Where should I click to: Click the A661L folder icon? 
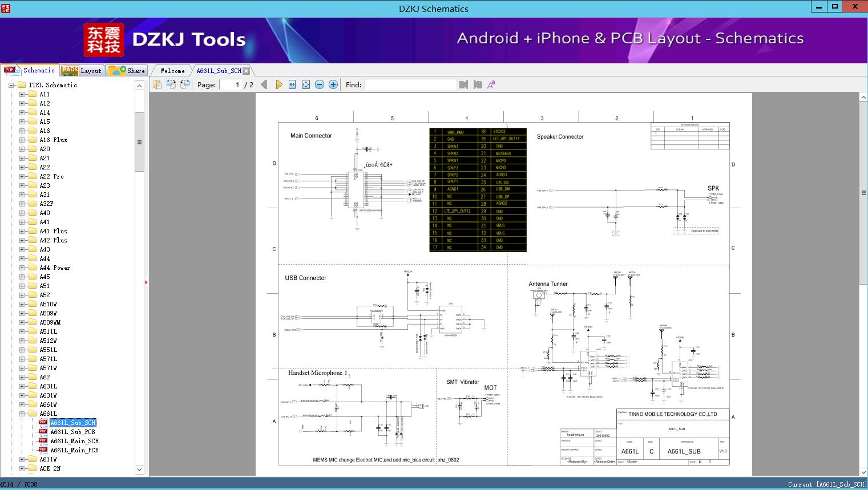(x=33, y=414)
